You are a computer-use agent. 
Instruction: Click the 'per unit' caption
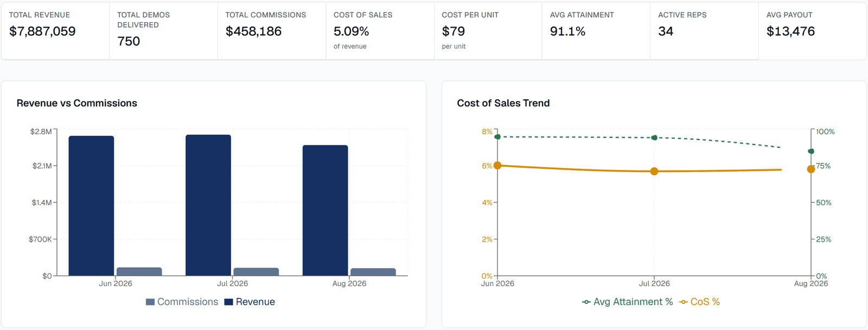[x=454, y=46]
